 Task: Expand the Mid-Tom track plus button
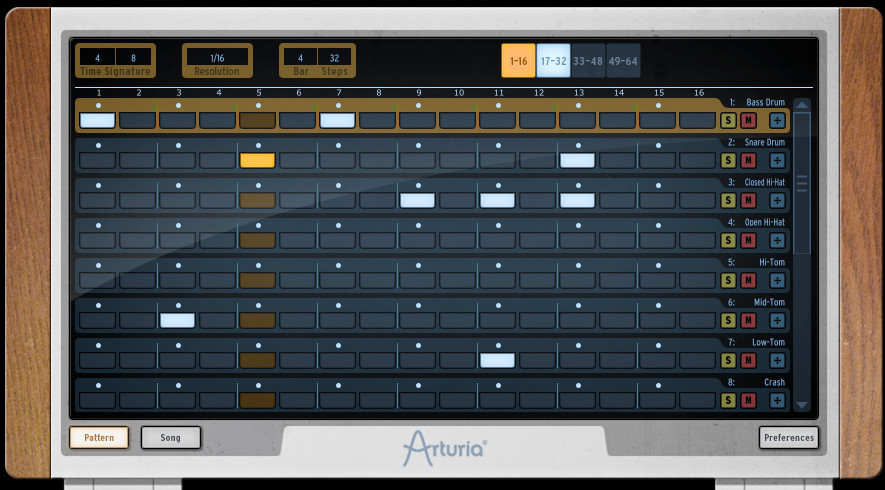point(777,321)
